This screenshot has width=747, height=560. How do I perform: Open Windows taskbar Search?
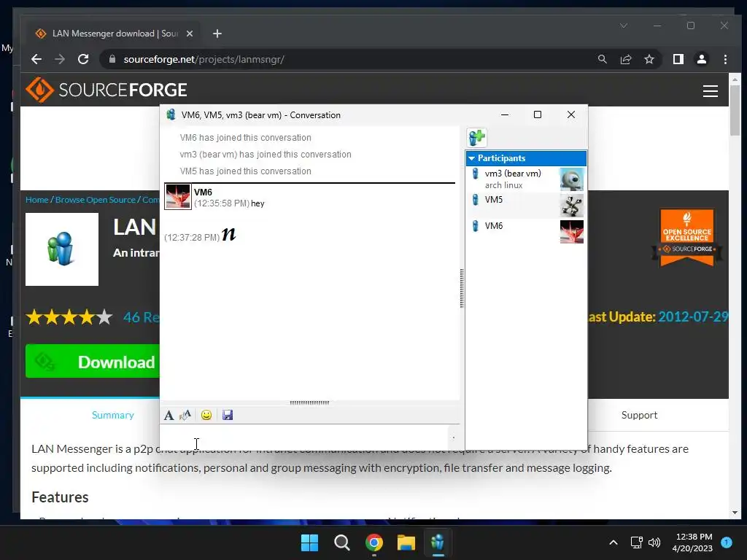(x=341, y=542)
